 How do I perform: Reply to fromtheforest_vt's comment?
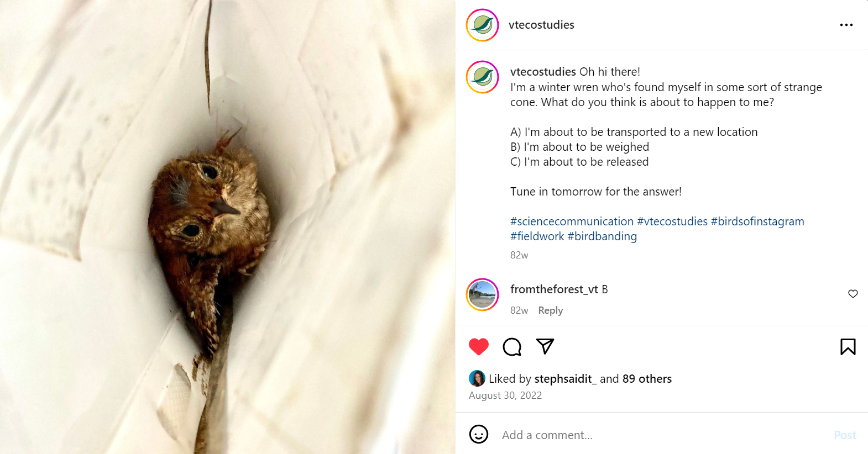point(550,310)
